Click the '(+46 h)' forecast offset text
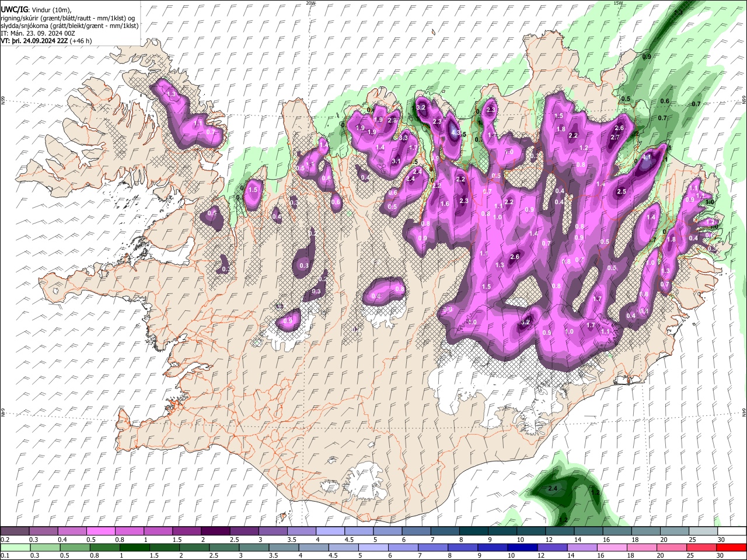 81,41
